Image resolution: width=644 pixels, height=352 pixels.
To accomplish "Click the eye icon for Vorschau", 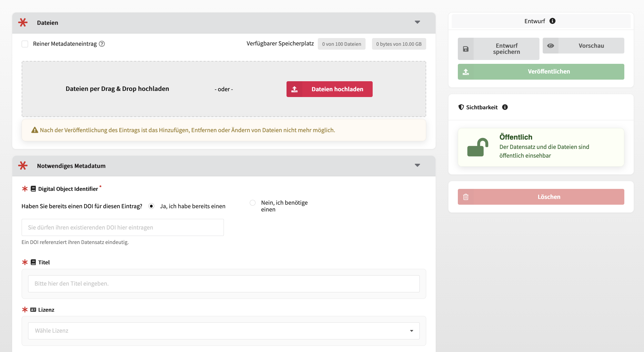I will [550, 46].
